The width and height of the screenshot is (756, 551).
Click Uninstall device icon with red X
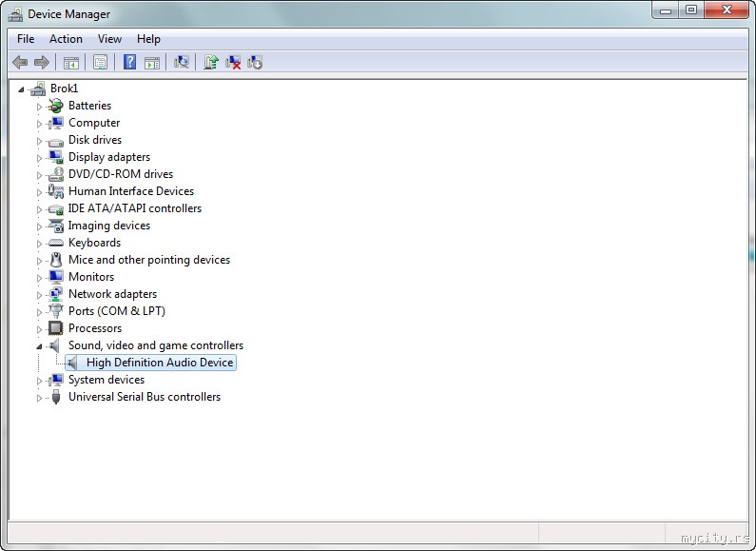point(233,62)
